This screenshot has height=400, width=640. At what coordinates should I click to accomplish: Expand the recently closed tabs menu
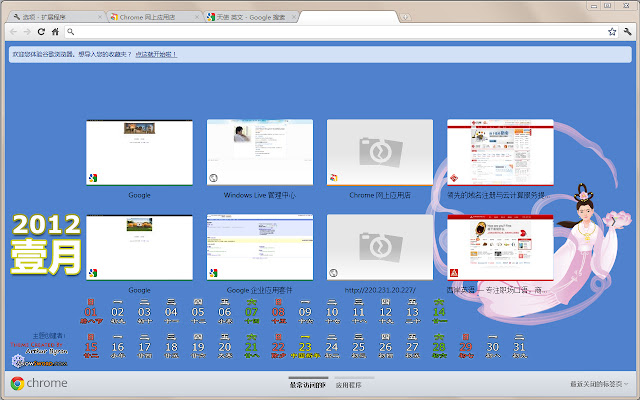pyautogui.click(x=599, y=384)
